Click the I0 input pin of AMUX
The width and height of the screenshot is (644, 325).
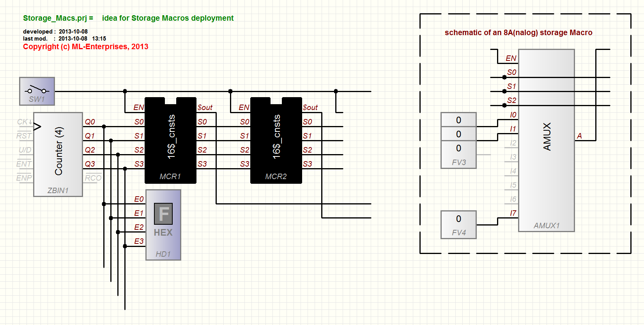pyautogui.click(x=513, y=115)
